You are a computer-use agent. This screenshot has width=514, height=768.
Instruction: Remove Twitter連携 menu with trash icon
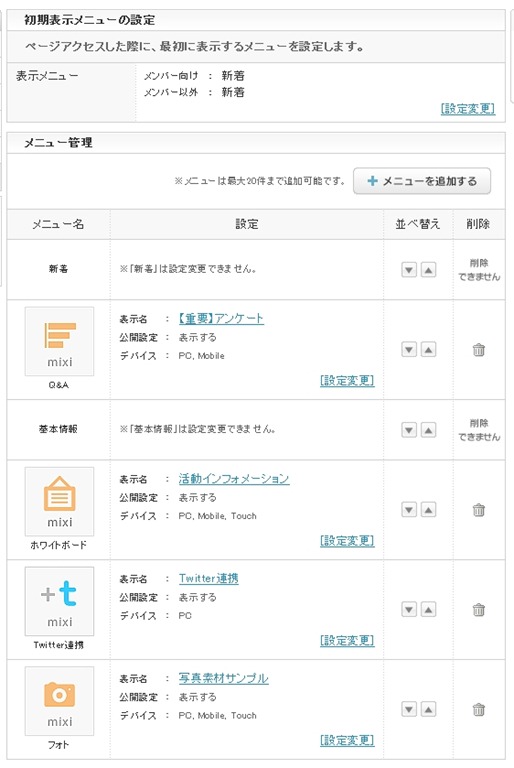click(x=479, y=610)
